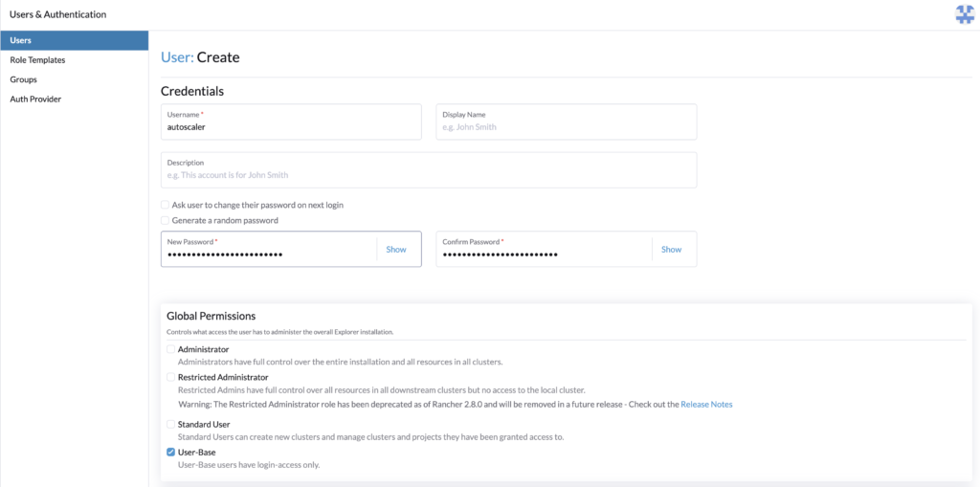
Task: Focus the New Password field
Action: click(x=269, y=250)
